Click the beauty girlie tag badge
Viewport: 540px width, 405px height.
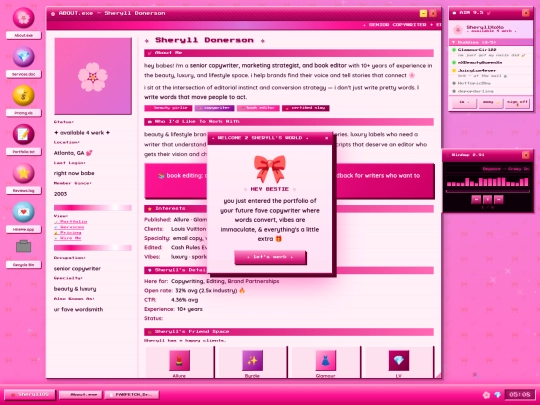(x=168, y=108)
